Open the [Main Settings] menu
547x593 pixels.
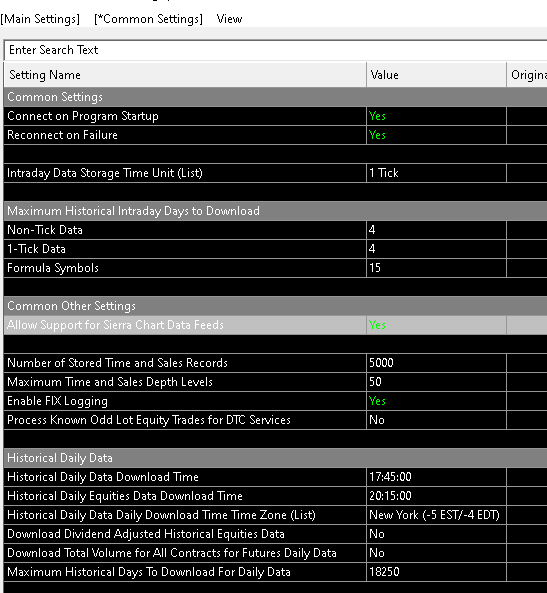tap(40, 19)
